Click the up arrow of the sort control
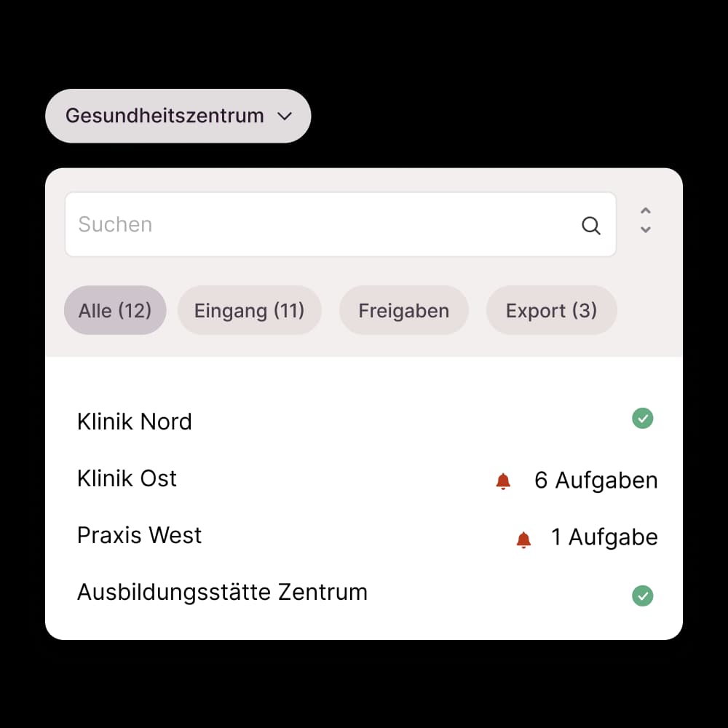Screen dimensions: 728x728 tap(645, 212)
